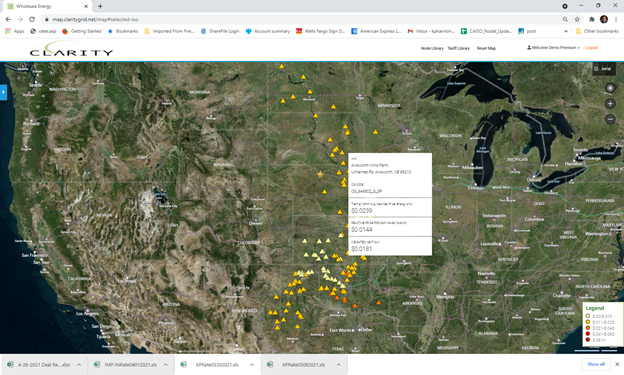Viewport: 624px width, 375px height.
Task: Click the Reset Map link
Action: 486,48
